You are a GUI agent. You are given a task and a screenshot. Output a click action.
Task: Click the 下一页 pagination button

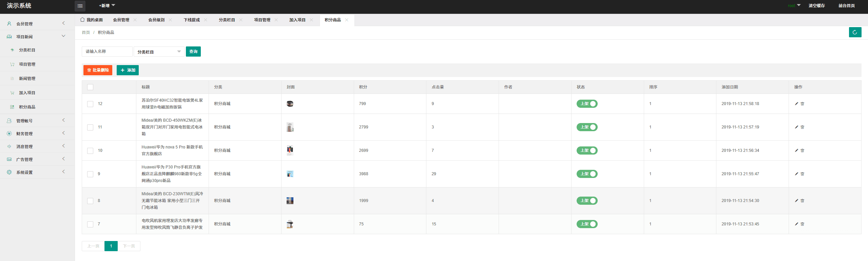(129, 246)
